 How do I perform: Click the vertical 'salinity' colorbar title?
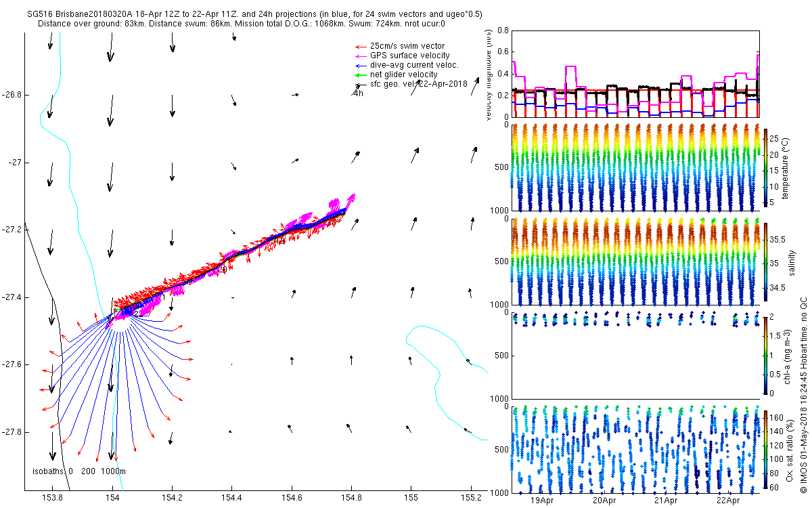(791, 261)
